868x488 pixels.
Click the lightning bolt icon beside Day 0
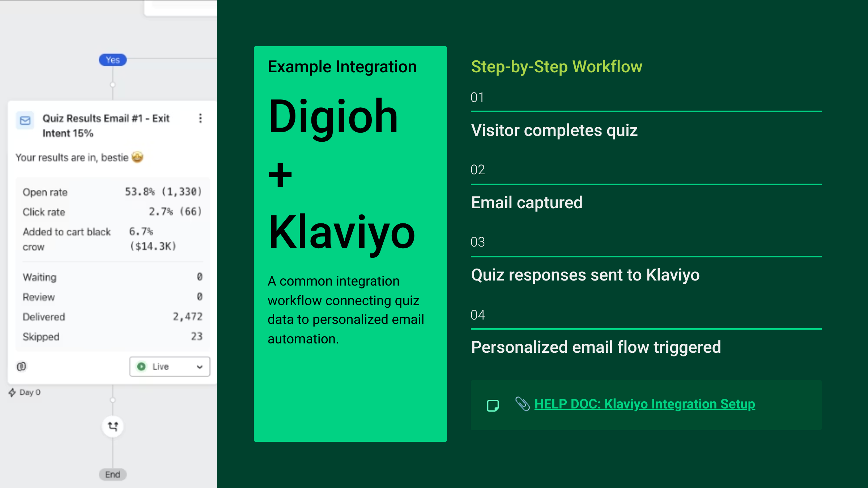(12, 393)
